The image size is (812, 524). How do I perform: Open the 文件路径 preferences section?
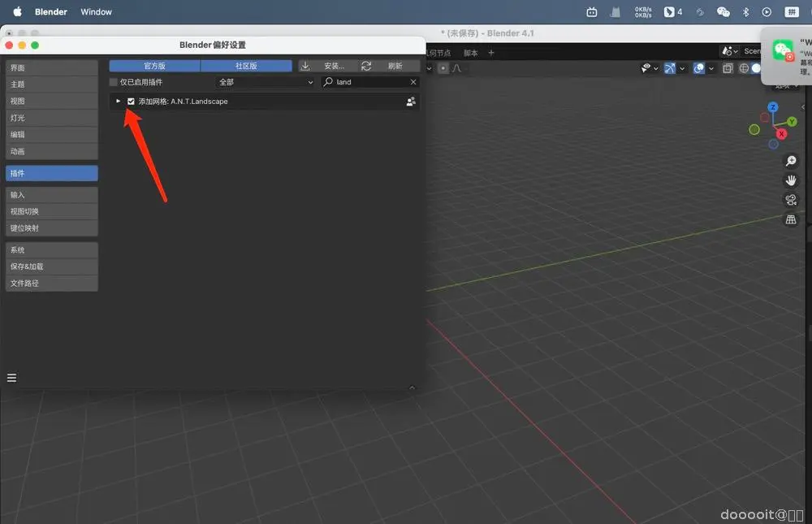pos(52,283)
